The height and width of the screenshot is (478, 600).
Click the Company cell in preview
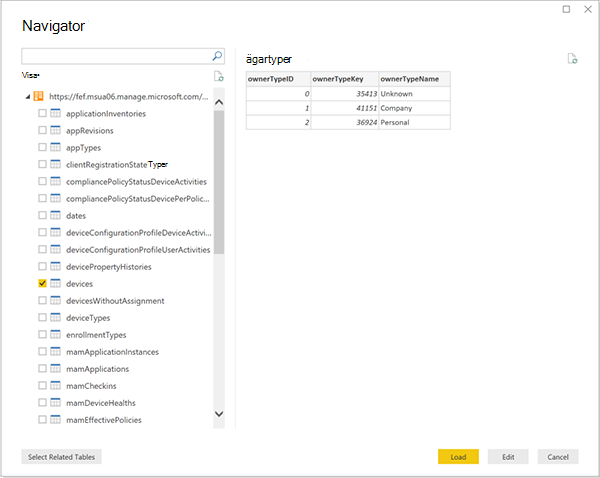tap(414, 108)
